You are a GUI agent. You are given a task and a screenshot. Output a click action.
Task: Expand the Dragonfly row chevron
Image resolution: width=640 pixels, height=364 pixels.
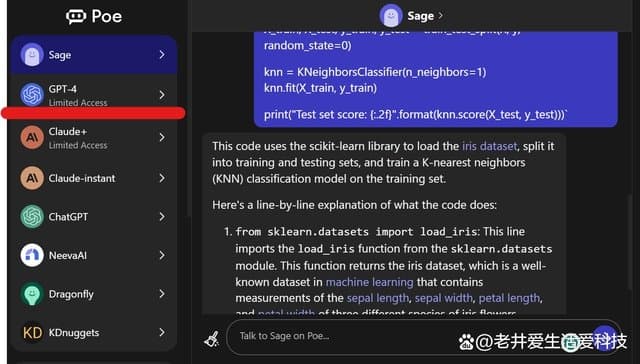click(x=162, y=294)
